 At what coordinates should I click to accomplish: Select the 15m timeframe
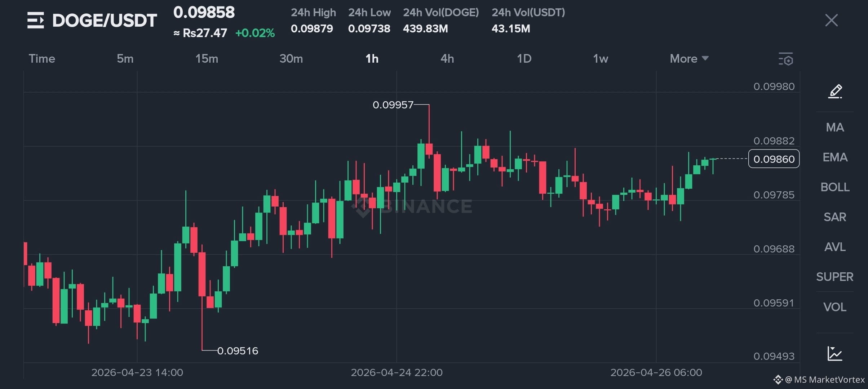207,58
